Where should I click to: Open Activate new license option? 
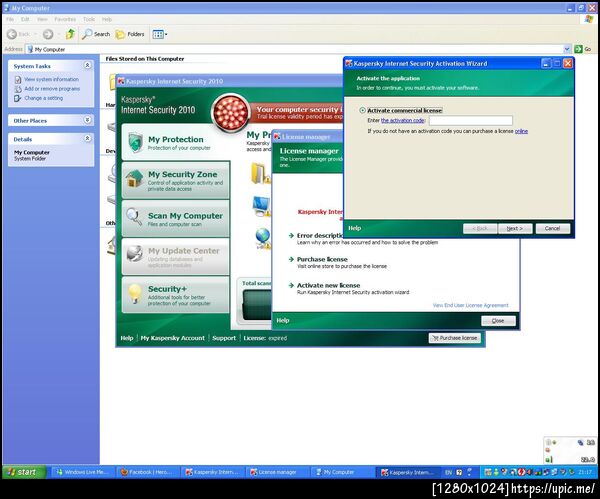(328, 285)
